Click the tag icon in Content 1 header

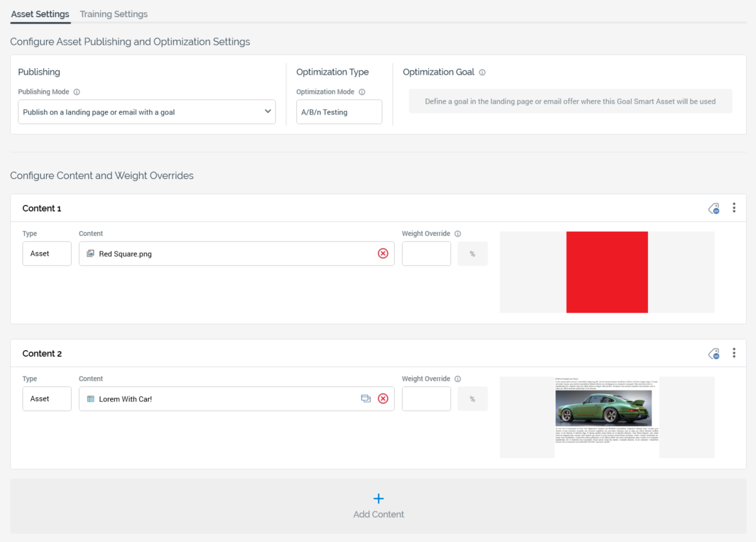point(714,208)
